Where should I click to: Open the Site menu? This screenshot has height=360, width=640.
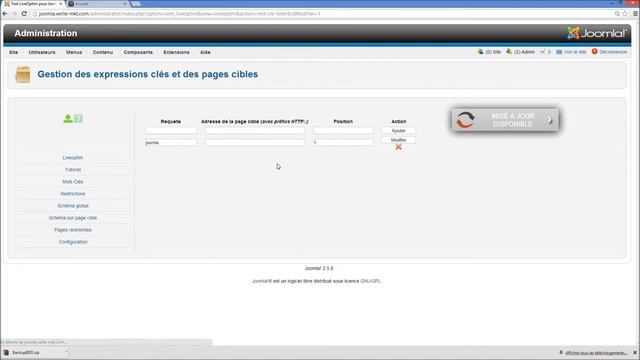[13, 52]
